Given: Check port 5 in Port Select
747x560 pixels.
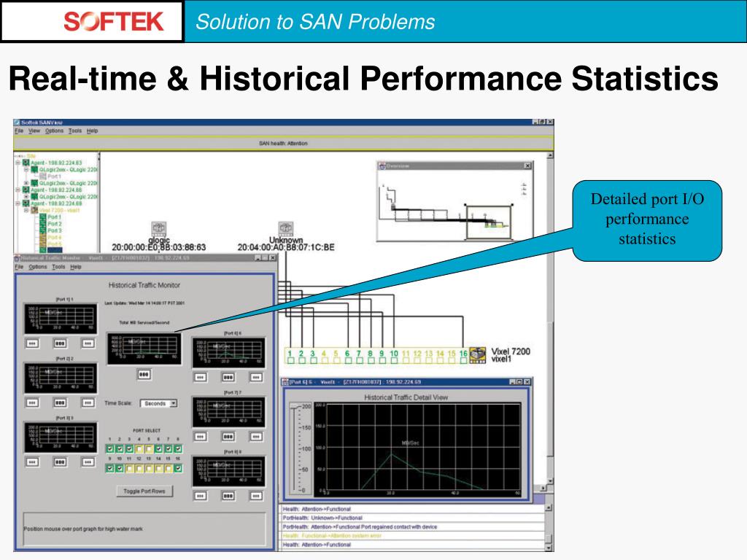Looking at the screenshot, I should tap(149, 448).
